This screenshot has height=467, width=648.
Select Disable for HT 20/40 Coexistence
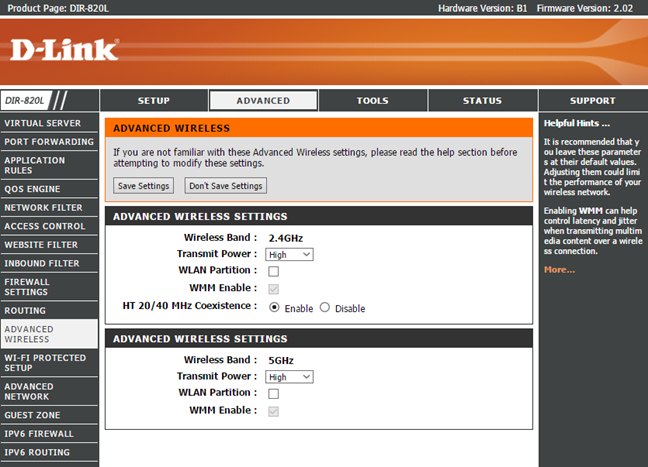tap(325, 307)
